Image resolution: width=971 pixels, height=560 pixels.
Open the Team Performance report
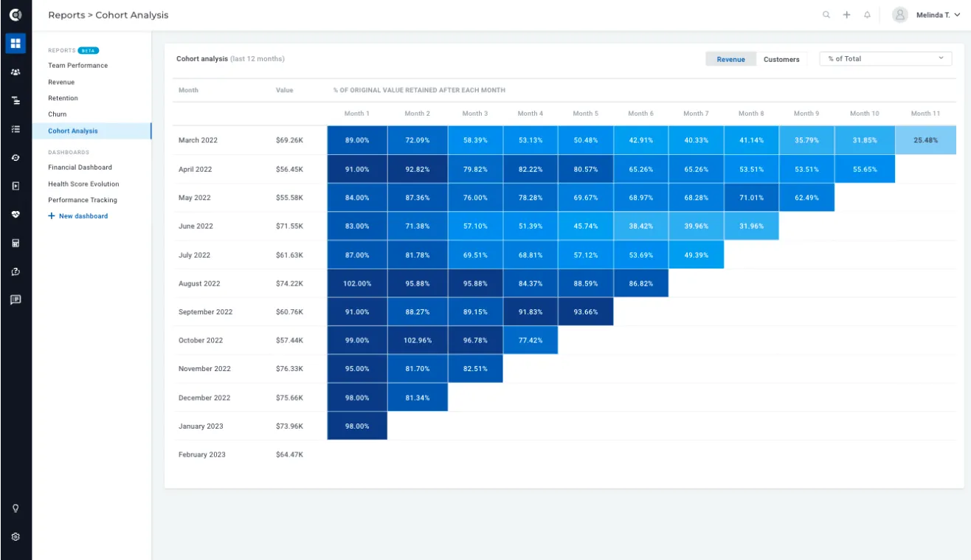point(78,66)
